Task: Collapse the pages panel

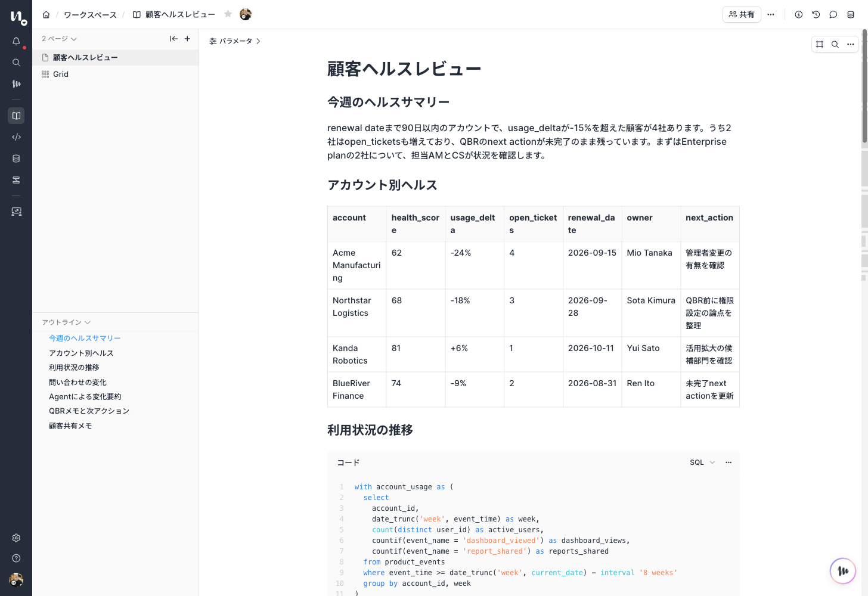Action: click(x=173, y=39)
